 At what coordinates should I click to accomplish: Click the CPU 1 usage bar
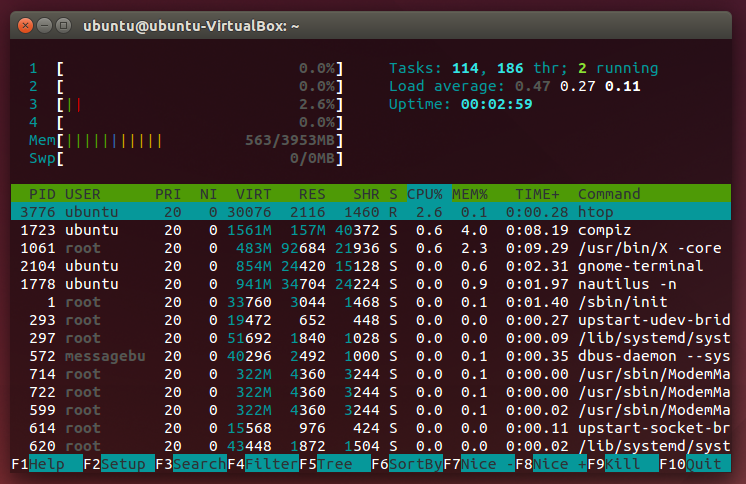pos(186,68)
